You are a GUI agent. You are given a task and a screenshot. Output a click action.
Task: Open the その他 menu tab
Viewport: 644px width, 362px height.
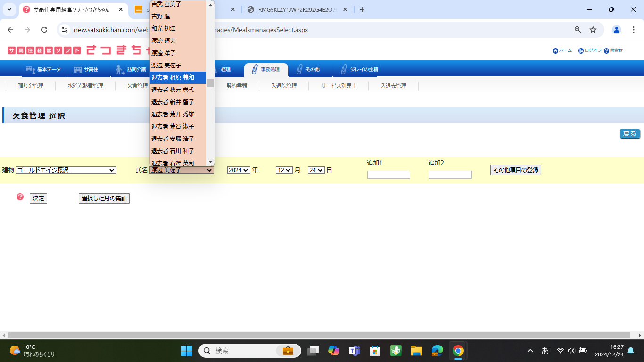308,69
